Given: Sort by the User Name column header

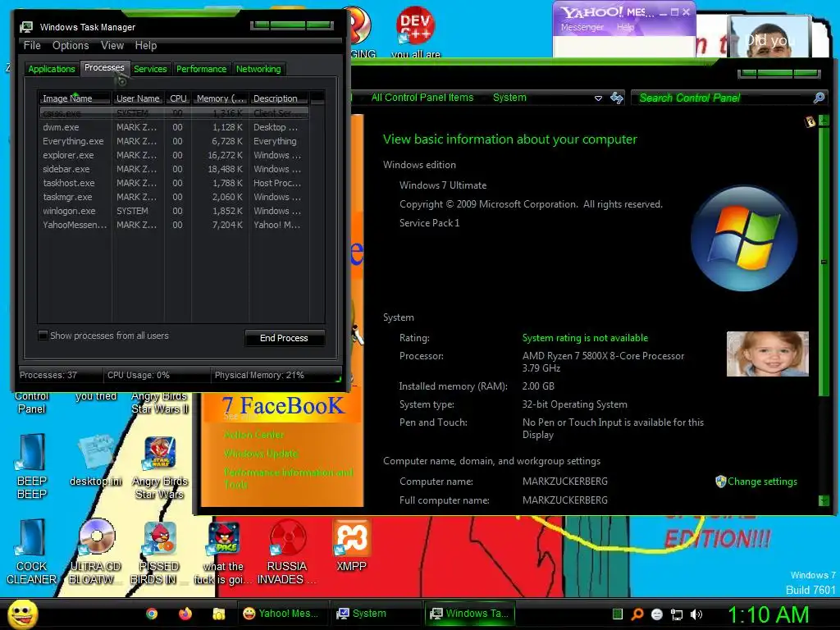Looking at the screenshot, I should pos(138,98).
